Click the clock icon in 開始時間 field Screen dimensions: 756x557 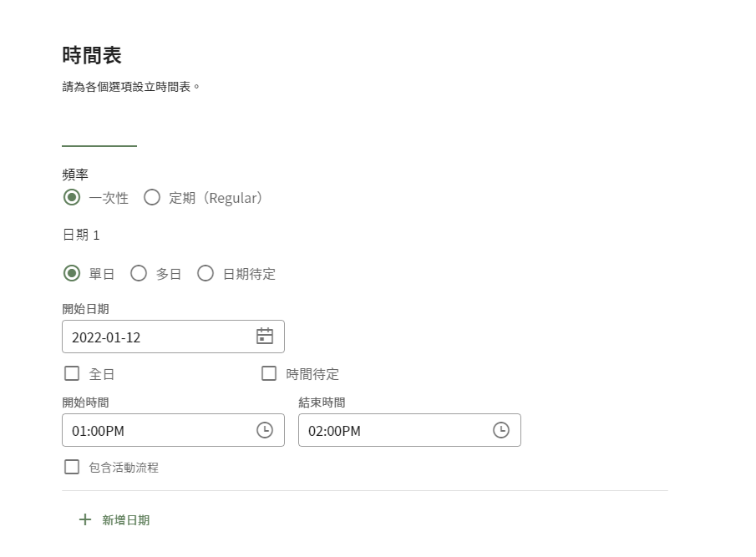coord(264,430)
